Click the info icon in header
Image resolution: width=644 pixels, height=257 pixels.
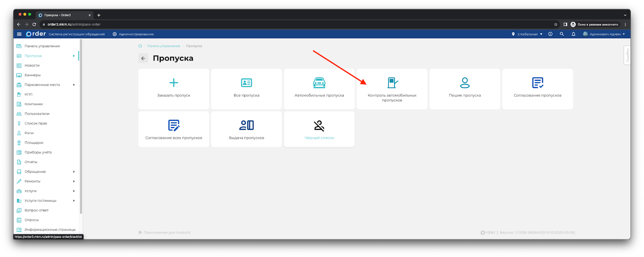[x=550, y=34]
